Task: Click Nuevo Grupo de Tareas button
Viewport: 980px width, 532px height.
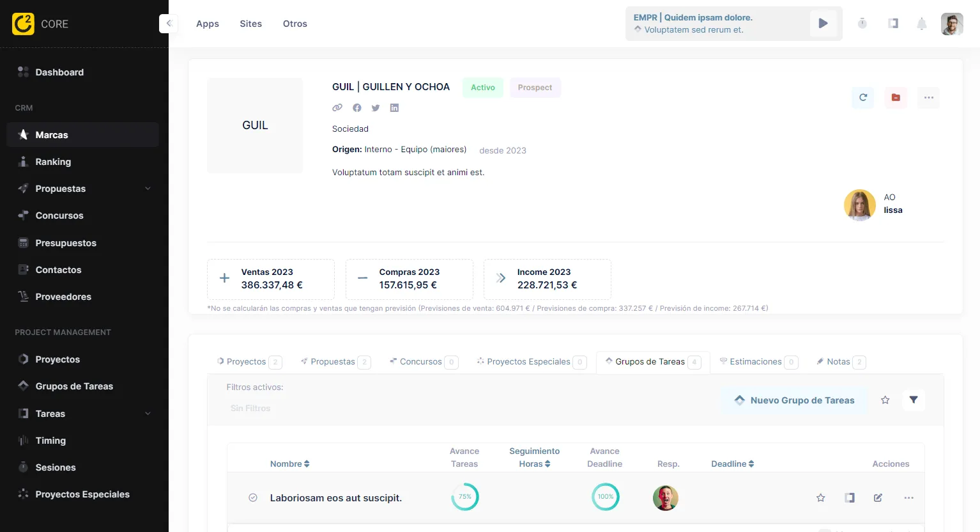Action: click(794, 400)
